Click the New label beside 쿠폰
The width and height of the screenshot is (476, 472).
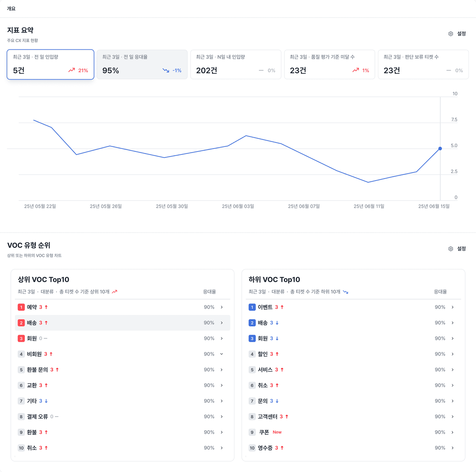coord(277,432)
